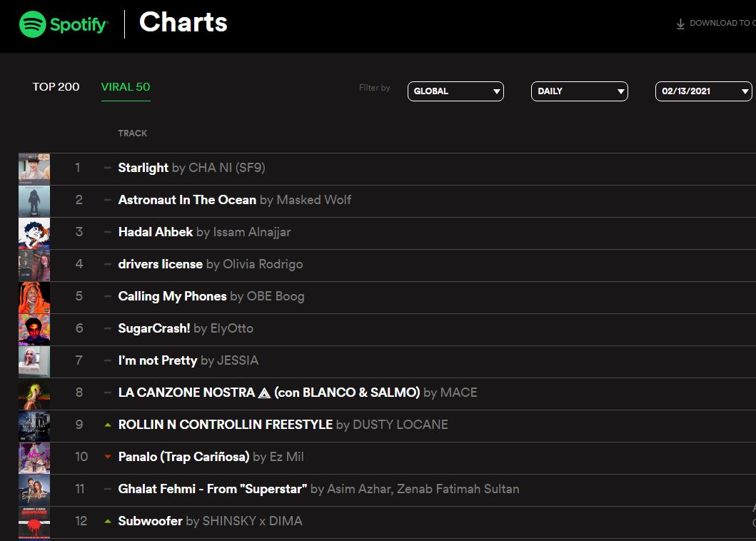Viewport: 756px width, 541px height.
Task: Click artist name SHINSKY x DIMA
Action: point(252,521)
